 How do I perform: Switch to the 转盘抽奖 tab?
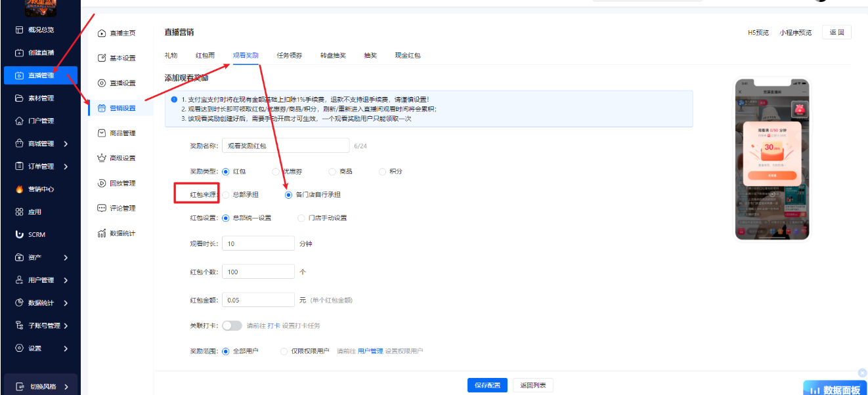332,55
